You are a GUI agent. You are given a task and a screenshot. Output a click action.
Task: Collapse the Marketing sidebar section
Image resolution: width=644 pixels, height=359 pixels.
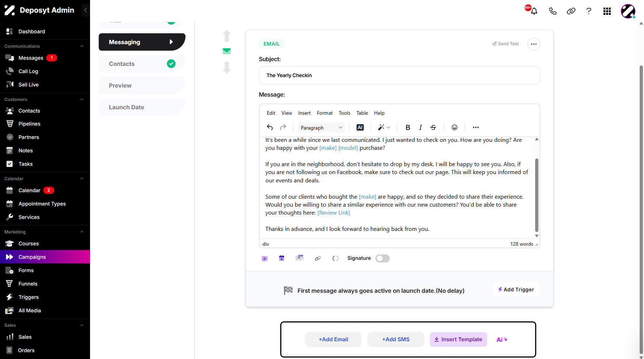pyautogui.click(x=82, y=232)
